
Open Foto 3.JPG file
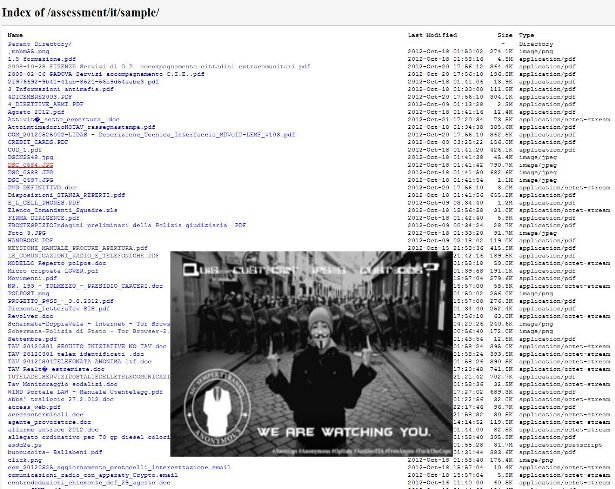[27, 233]
